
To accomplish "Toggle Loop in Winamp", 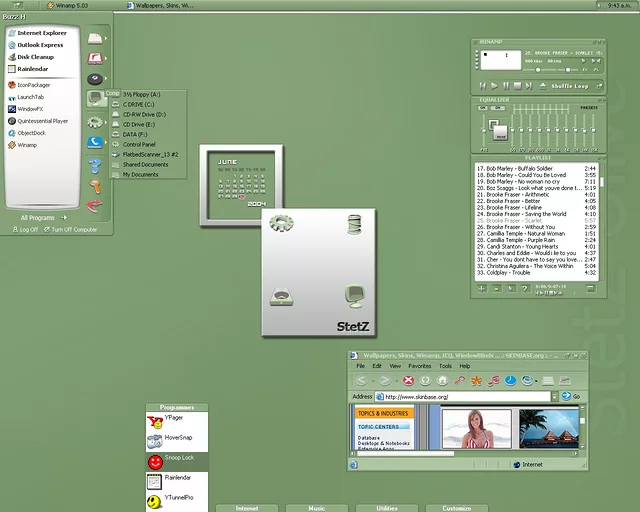I will 582,86.
